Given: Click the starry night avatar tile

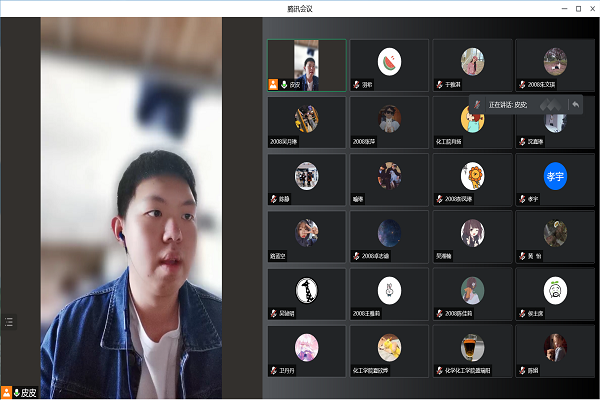Looking at the screenshot, I should click(389, 232).
